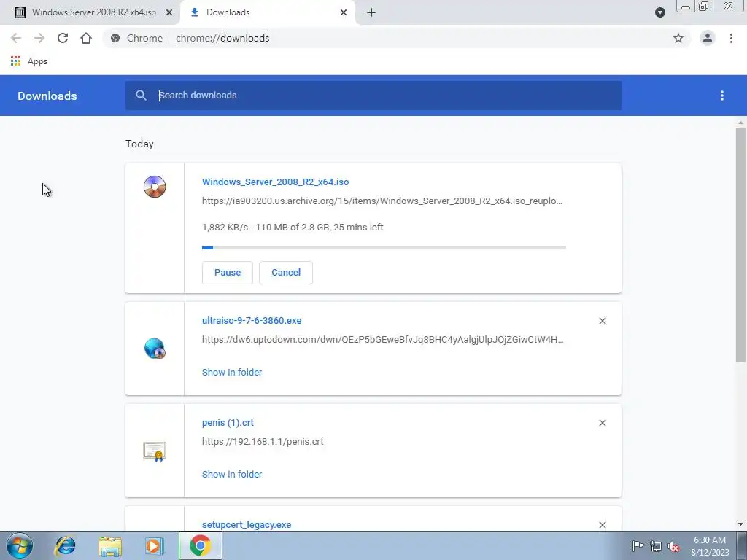Image resolution: width=747 pixels, height=560 pixels.
Task: Show ultraiso installer in folder
Action: [232, 373]
